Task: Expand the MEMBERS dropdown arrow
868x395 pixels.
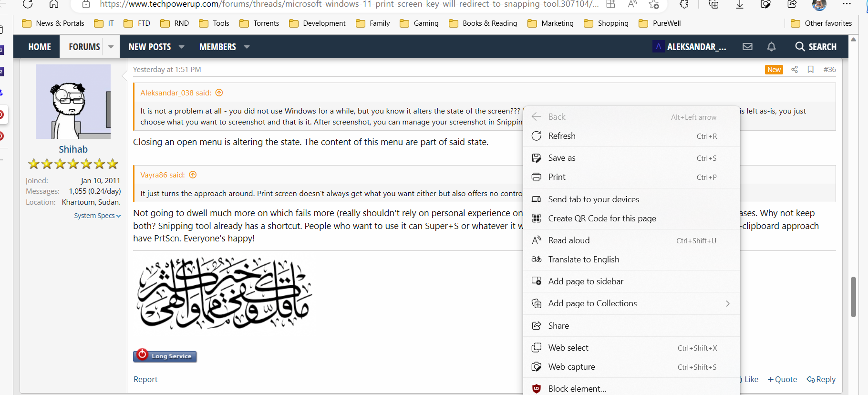Action: [247, 47]
